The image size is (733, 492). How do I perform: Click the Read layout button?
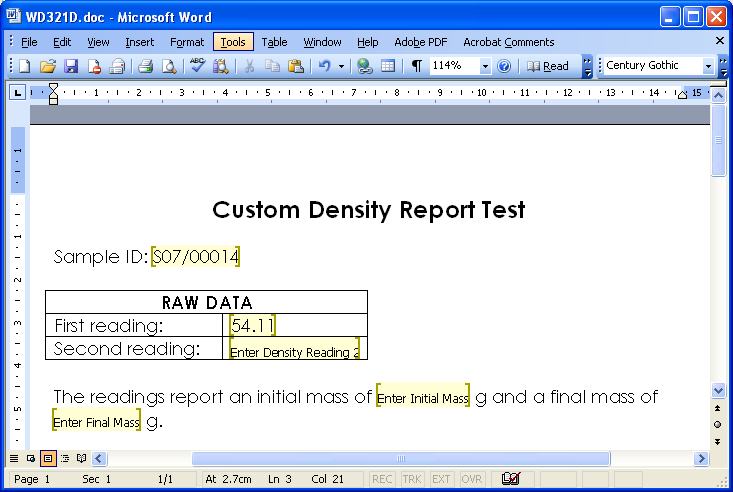click(x=549, y=66)
